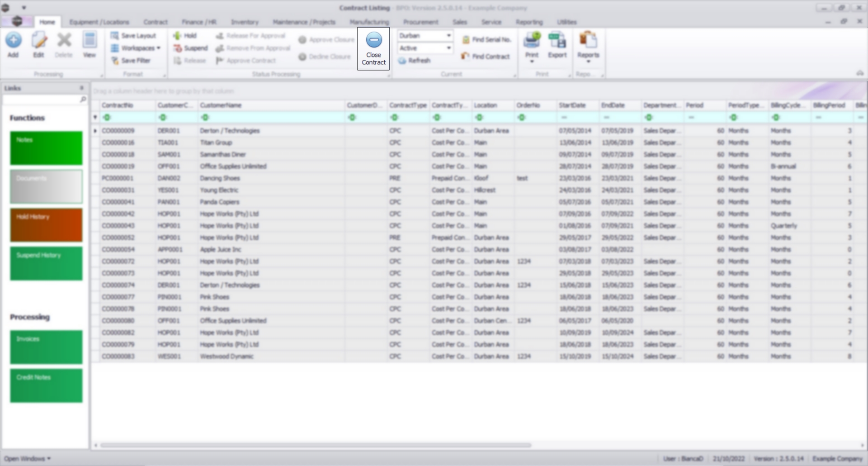Open the Reports dropdown button
This screenshot has width=868, height=466.
(588, 47)
